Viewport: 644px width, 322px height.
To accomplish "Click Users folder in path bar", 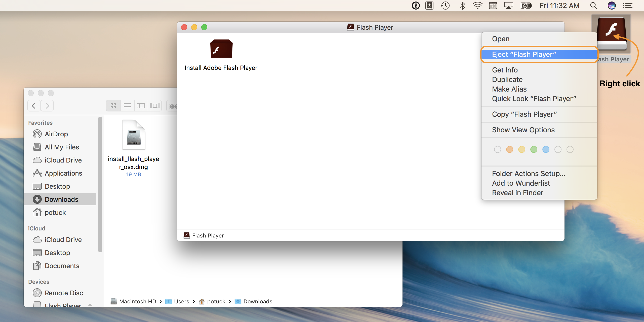I will click(181, 301).
